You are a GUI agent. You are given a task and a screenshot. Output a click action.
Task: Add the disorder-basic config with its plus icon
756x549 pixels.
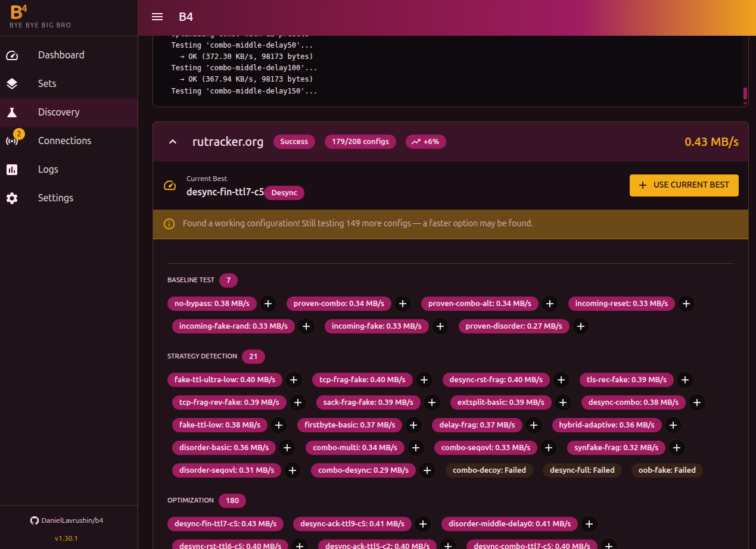[x=287, y=448]
